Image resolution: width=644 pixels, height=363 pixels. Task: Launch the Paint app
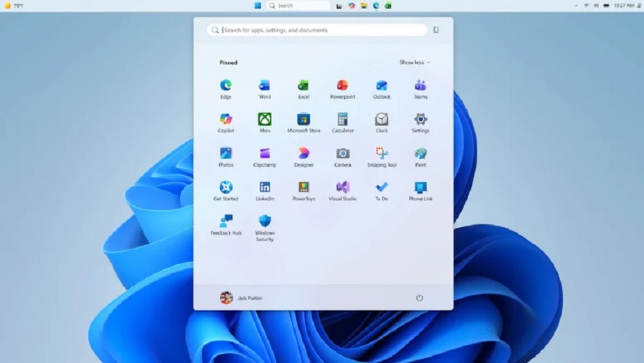tap(421, 157)
